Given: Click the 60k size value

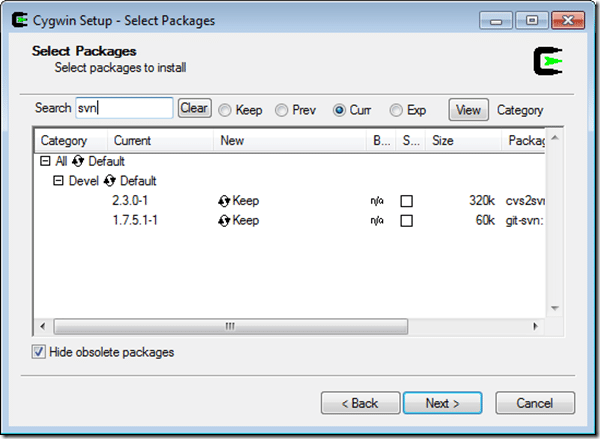Looking at the screenshot, I should coord(485,220).
